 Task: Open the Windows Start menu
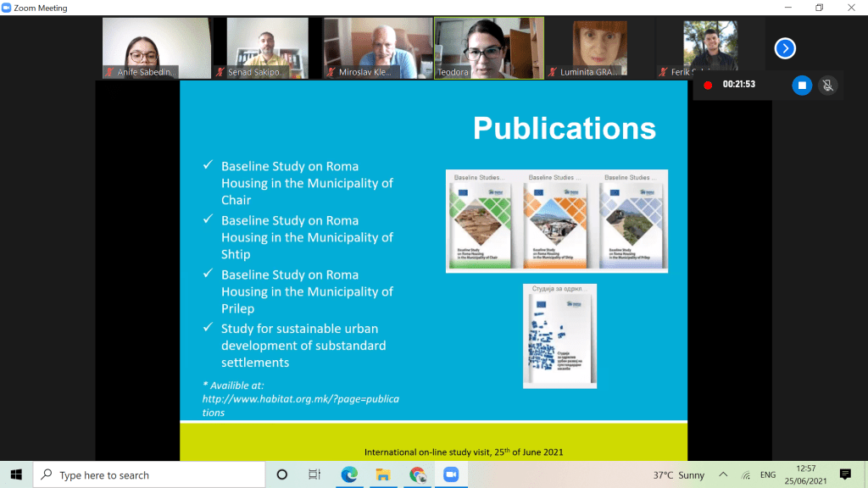(x=16, y=474)
